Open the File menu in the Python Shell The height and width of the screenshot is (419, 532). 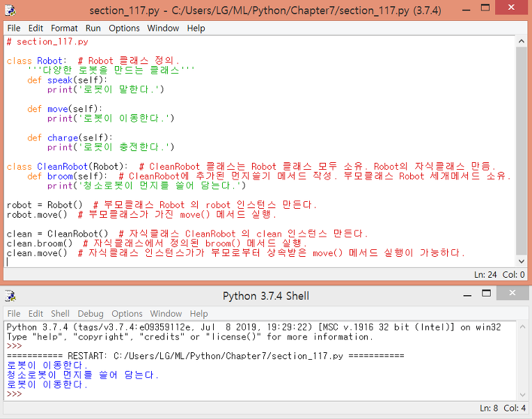tap(14, 314)
